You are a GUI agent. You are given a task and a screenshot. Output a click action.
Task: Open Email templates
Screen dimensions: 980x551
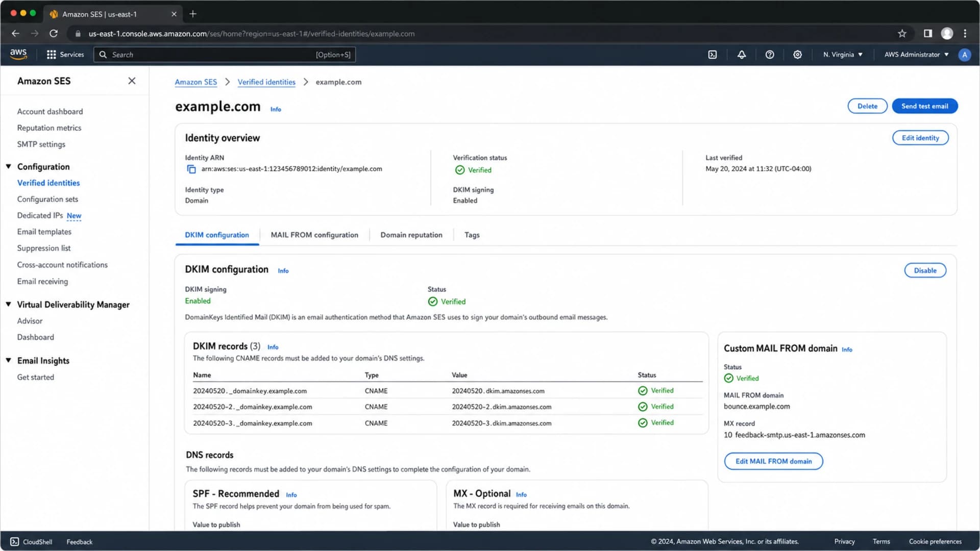click(44, 232)
